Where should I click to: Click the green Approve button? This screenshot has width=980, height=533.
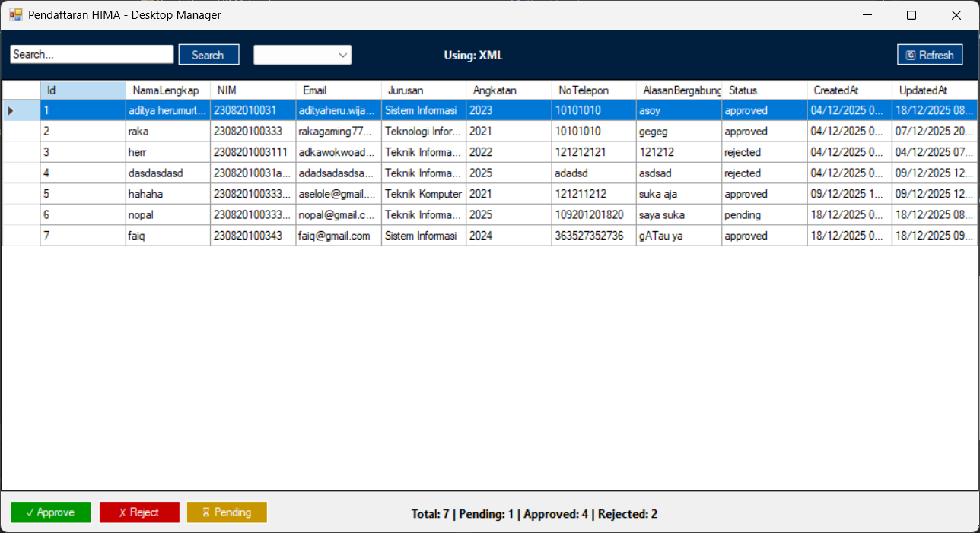point(51,512)
